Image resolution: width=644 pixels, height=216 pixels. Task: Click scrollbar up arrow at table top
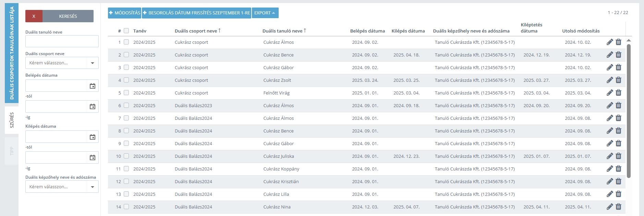[x=629, y=40]
